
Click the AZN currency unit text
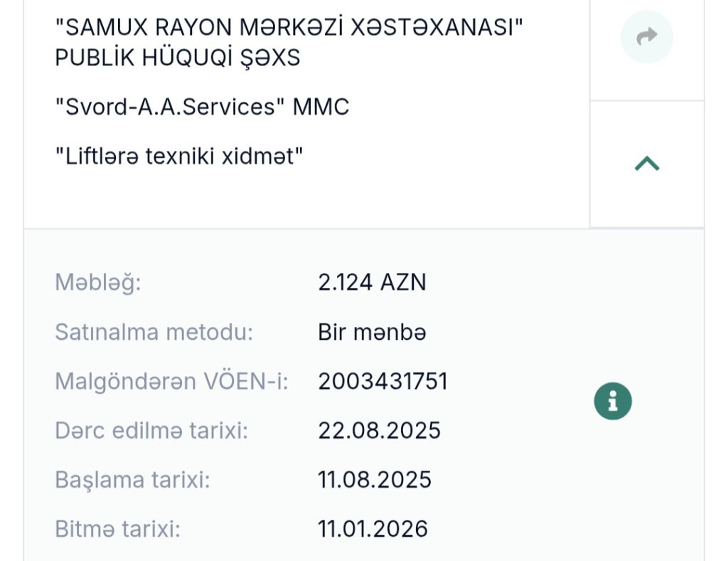(403, 282)
